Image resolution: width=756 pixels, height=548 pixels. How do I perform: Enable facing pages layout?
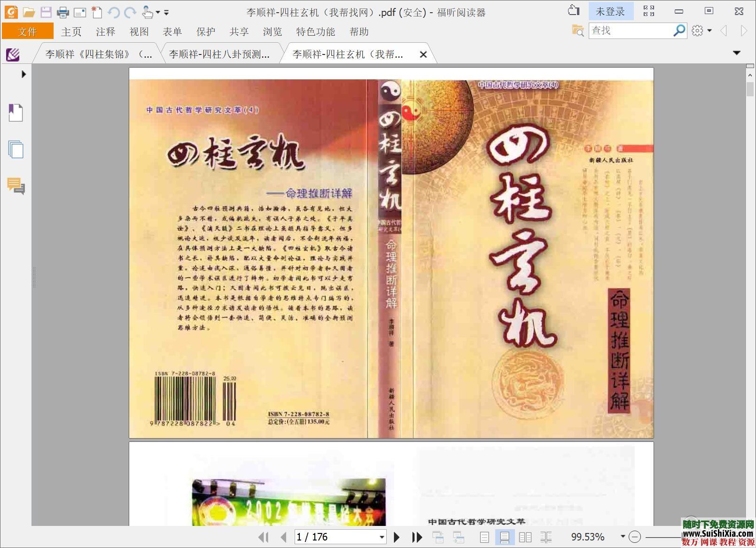tap(525, 537)
